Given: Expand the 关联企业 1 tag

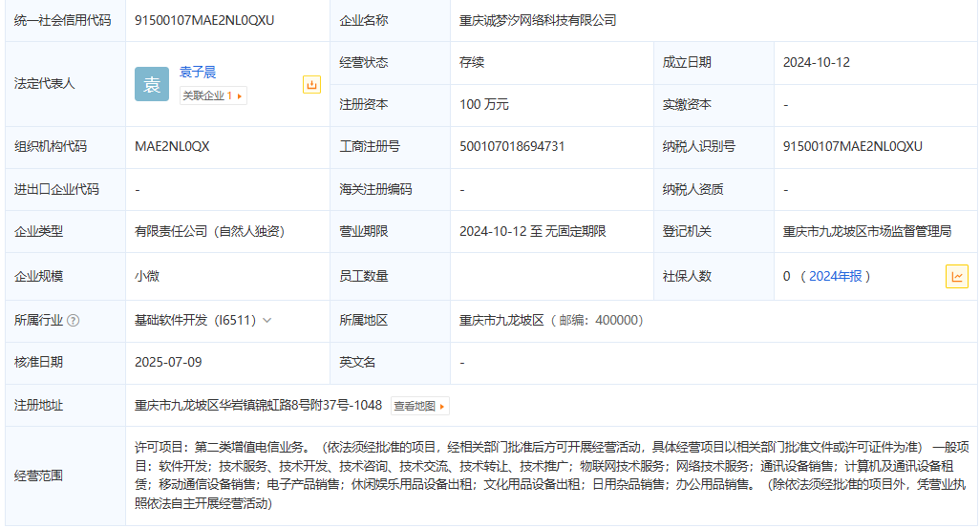Looking at the screenshot, I should pyautogui.click(x=213, y=95).
